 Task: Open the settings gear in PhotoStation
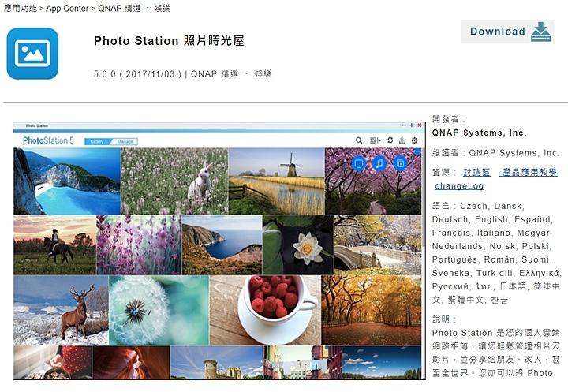click(x=414, y=140)
